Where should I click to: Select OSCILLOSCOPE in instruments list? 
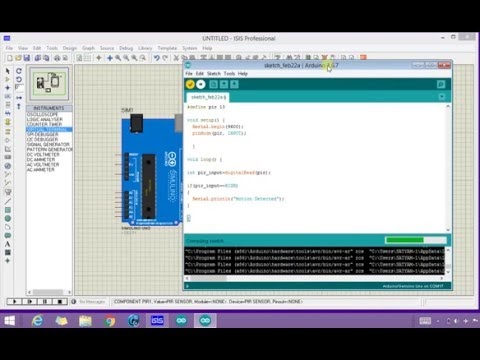[42, 114]
